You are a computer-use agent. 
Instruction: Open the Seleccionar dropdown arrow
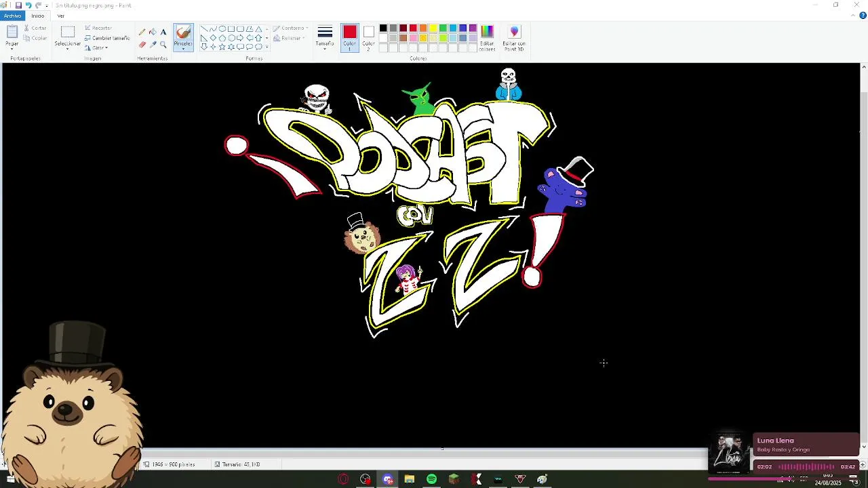click(68, 48)
